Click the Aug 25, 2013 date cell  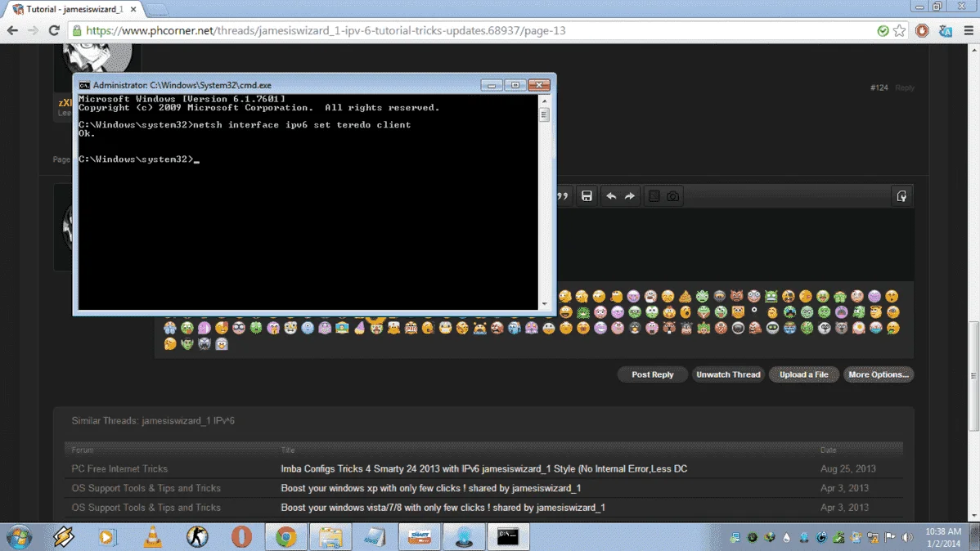(847, 468)
